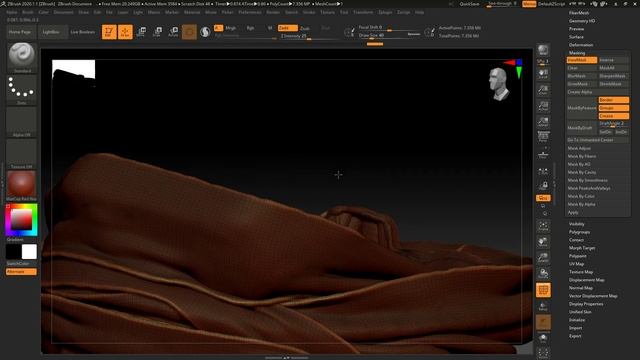This screenshot has height=360, width=640.
Task: Toggle Draw mode button
Action: pos(125,32)
